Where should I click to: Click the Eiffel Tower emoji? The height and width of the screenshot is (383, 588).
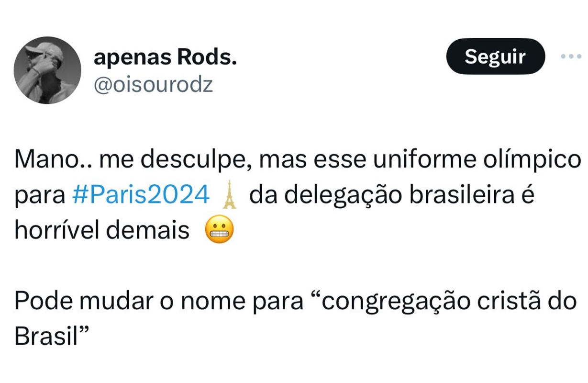coord(230,195)
